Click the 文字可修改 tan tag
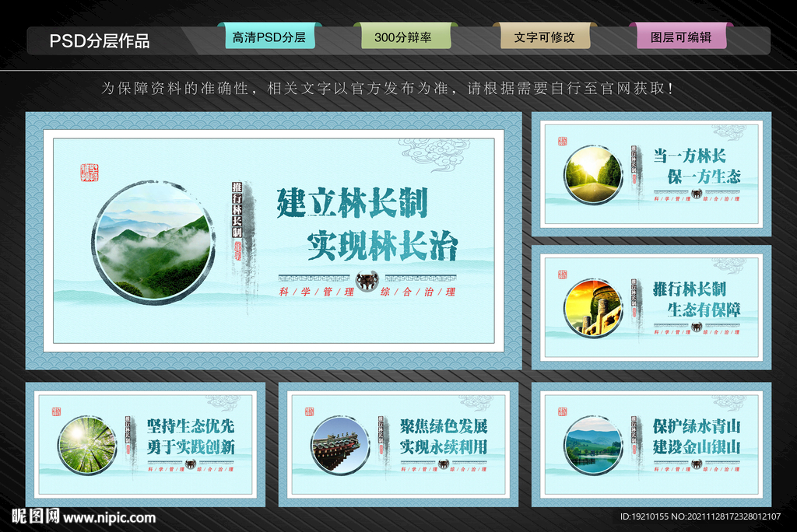Viewport: 797px width, 532px height. (545, 37)
